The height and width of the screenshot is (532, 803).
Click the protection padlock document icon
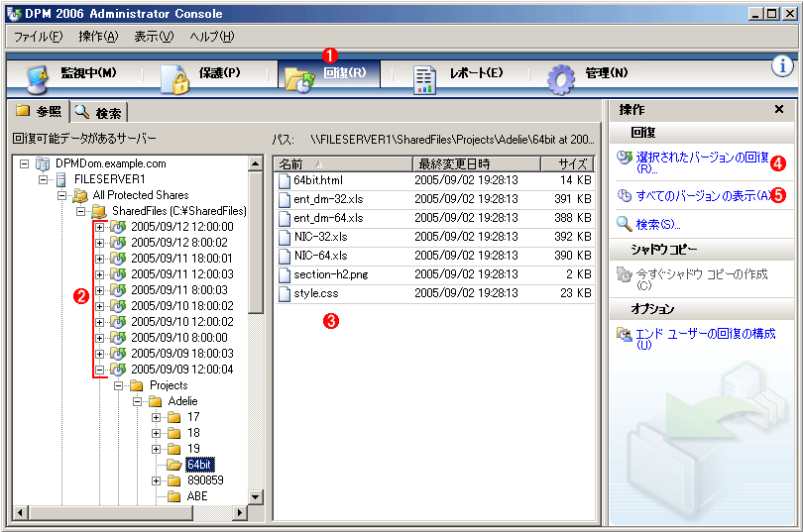[175, 80]
